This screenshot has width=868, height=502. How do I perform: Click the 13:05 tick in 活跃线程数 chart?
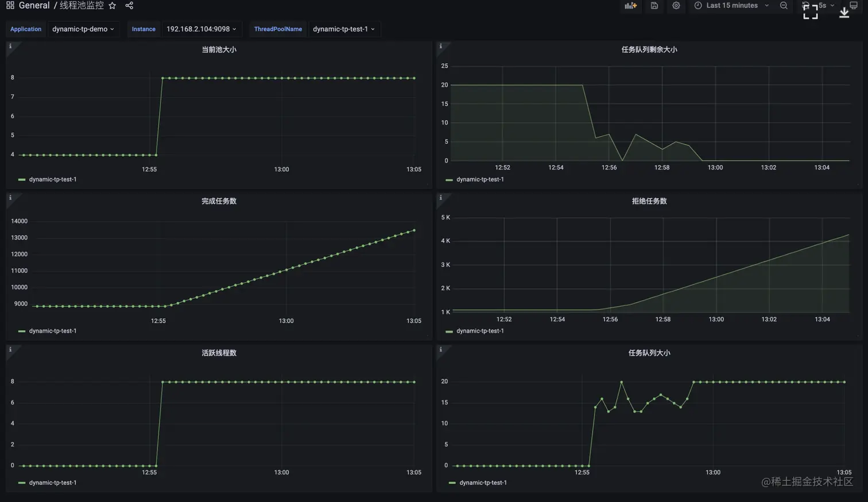click(x=414, y=473)
